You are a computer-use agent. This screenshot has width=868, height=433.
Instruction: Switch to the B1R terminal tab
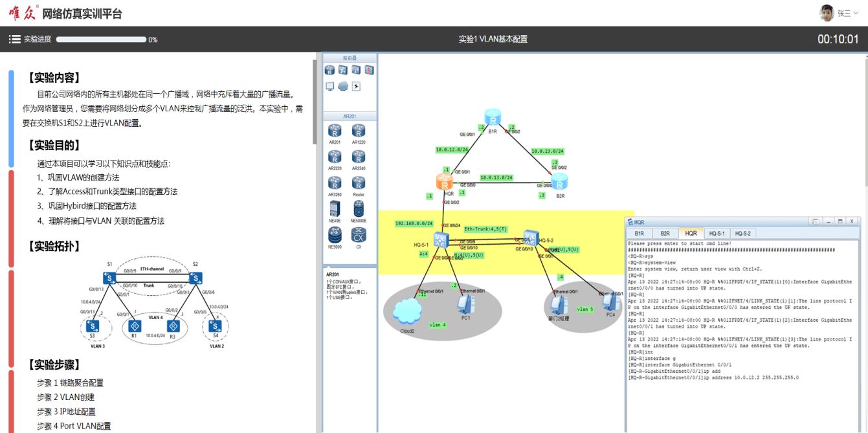click(639, 233)
